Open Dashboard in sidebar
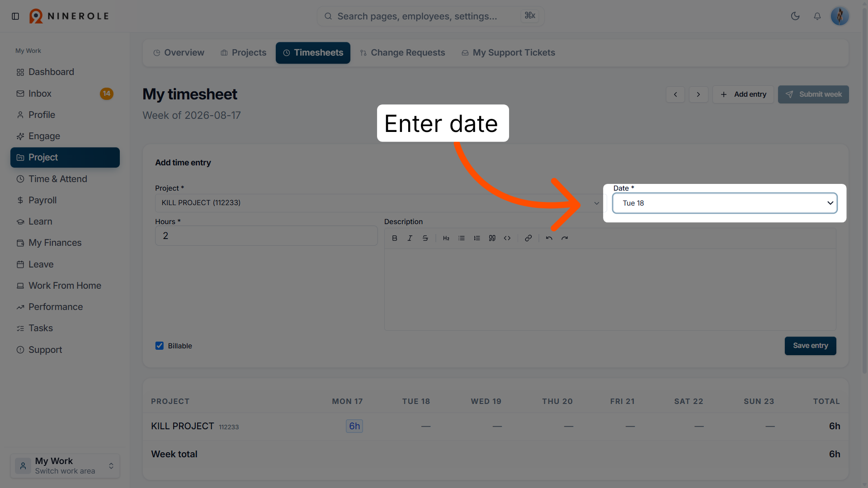Image resolution: width=868 pixels, height=488 pixels. (65, 72)
